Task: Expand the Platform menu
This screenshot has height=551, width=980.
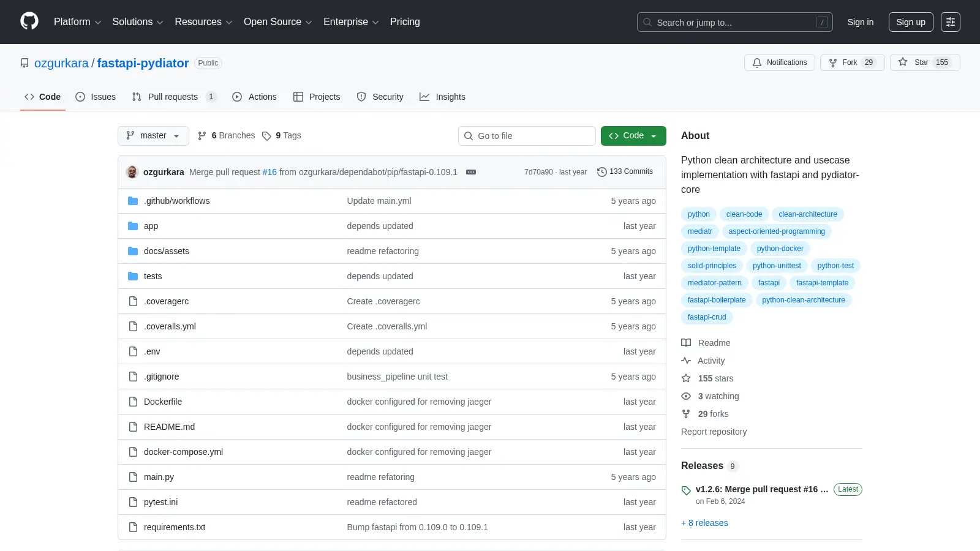Action: (x=77, y=22)
